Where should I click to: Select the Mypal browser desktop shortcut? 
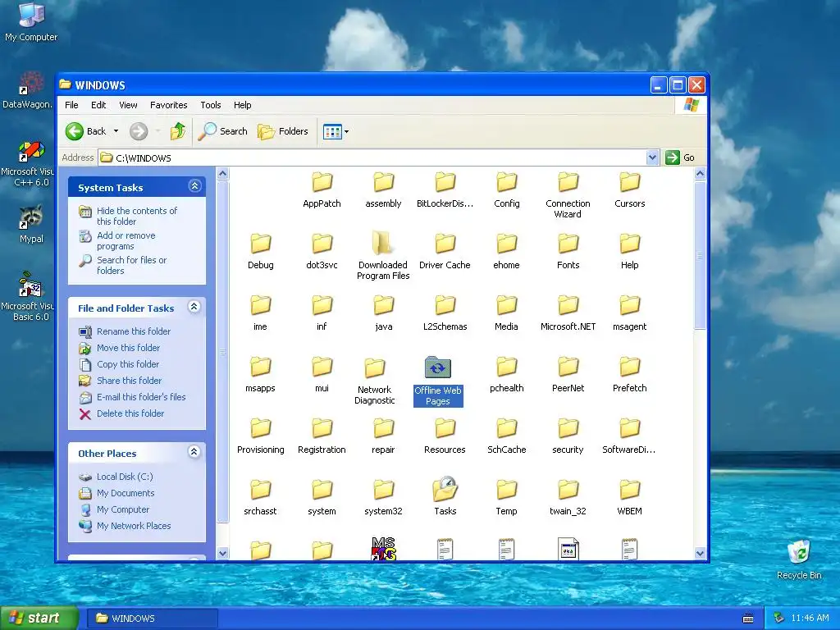(x=31, y=223)
